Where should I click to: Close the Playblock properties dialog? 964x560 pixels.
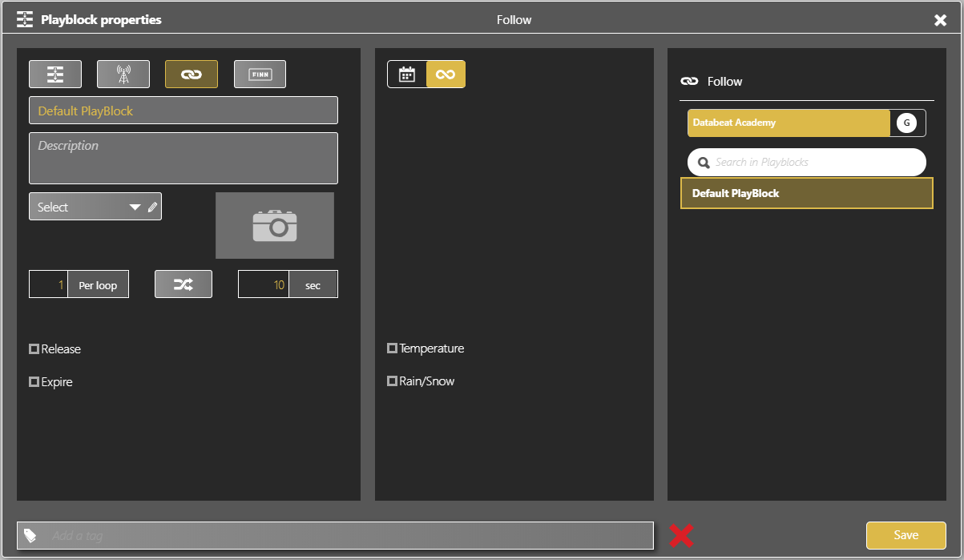click(941, 20)
